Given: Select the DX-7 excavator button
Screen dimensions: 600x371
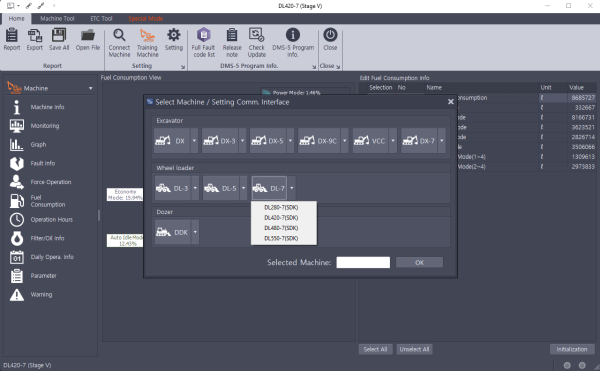Looking at the screenshot, I should point(419,141).
